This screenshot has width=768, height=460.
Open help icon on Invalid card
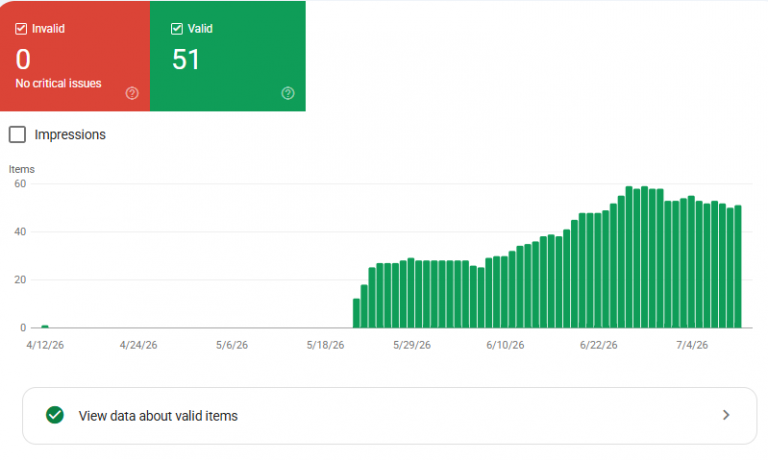point(132,93)
